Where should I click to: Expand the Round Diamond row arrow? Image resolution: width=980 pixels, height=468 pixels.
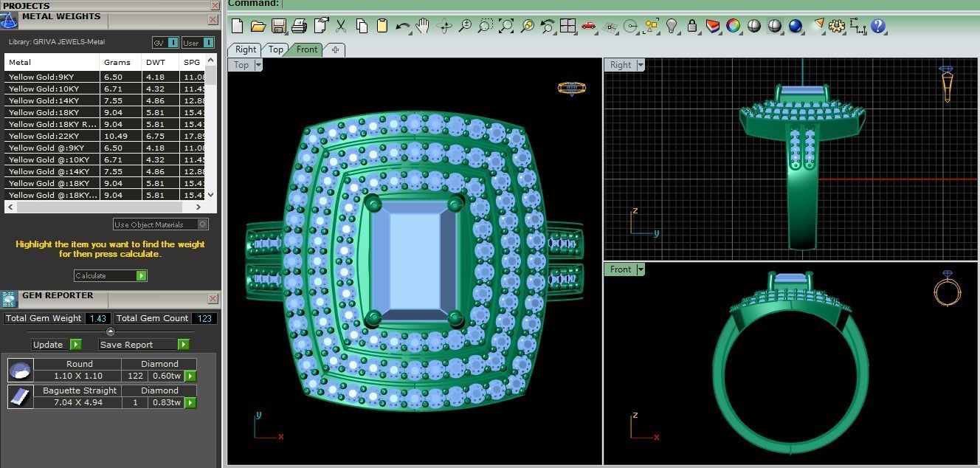[190, 376]
